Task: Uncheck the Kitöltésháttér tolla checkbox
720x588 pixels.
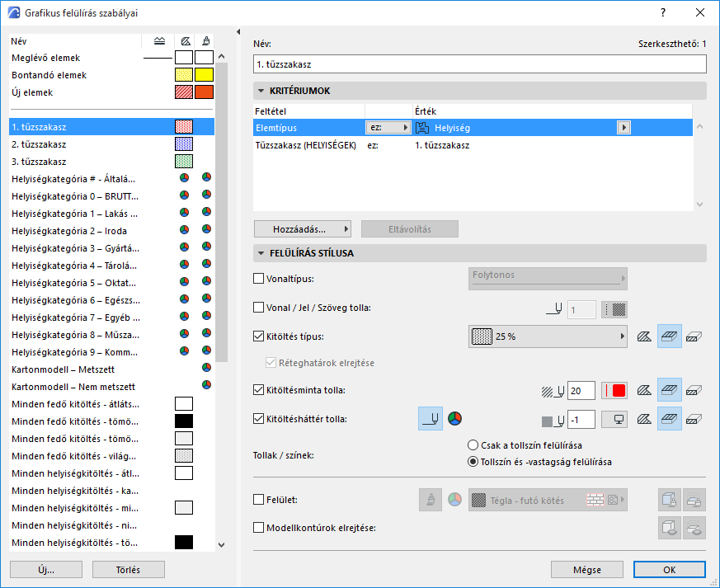Action: pos(258,419)
